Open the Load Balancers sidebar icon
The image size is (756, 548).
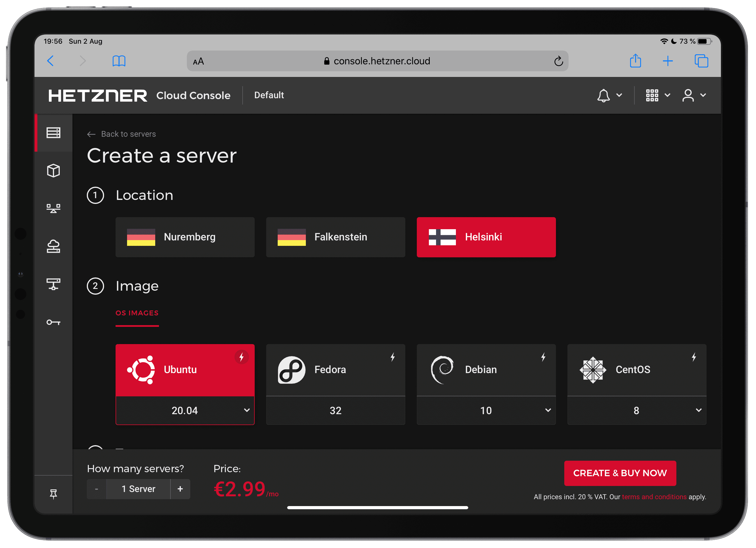pos(53,209)
